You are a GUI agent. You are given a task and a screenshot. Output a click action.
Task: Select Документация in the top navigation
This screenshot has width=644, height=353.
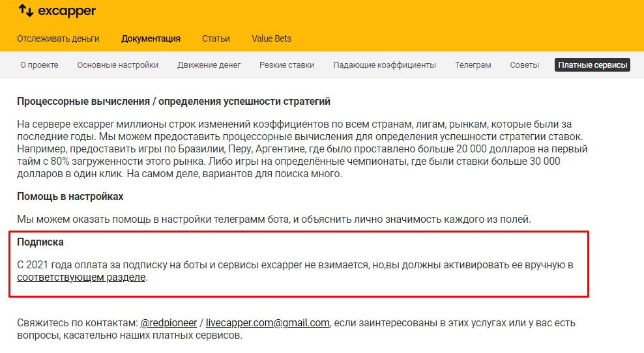click(151, 38)
